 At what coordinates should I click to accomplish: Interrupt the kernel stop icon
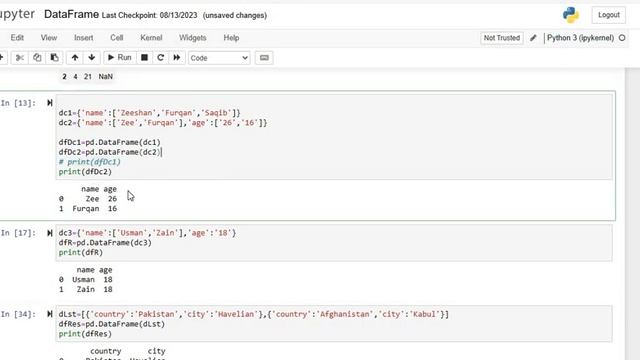[144, 58]
